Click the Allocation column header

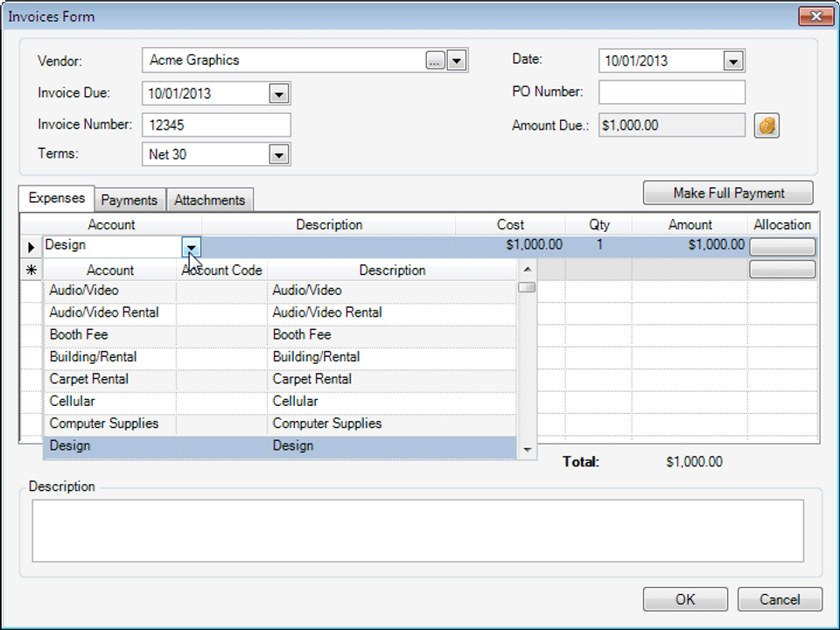[x=782, y=225]
